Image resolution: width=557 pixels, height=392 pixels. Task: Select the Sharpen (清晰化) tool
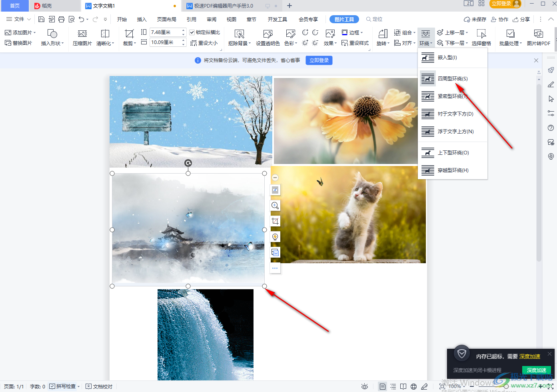[105, 38]
